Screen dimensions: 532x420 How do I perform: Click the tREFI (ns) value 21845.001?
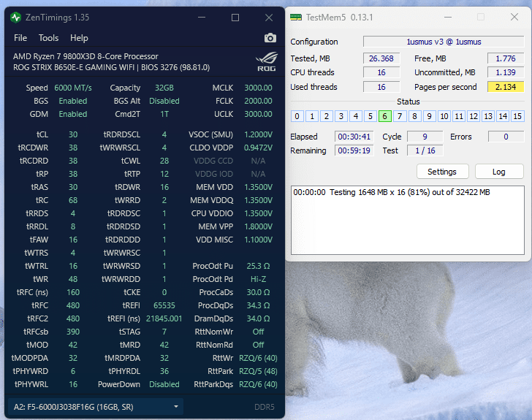(164, 318)
